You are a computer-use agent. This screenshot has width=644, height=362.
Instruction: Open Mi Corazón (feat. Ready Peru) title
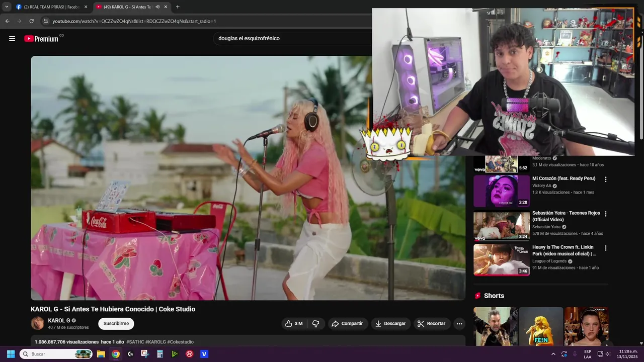[563, 178]
